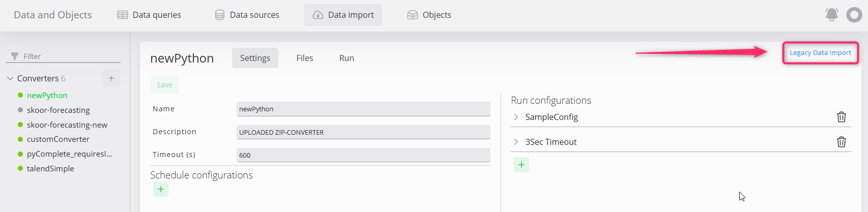Add a new schedule configuration
868x212 pixels.
point(161,189)
